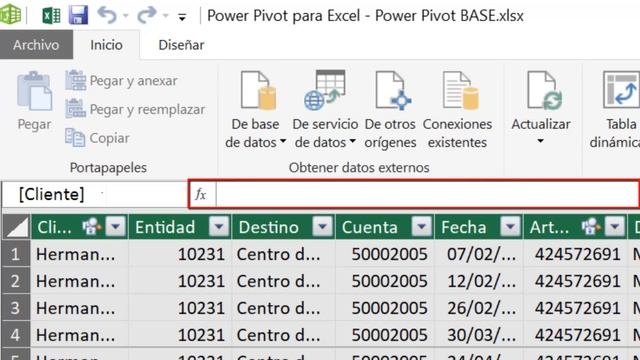This screenshot has width=640, height=360.
Task: Undo the last action
Action: pos(107,15)
